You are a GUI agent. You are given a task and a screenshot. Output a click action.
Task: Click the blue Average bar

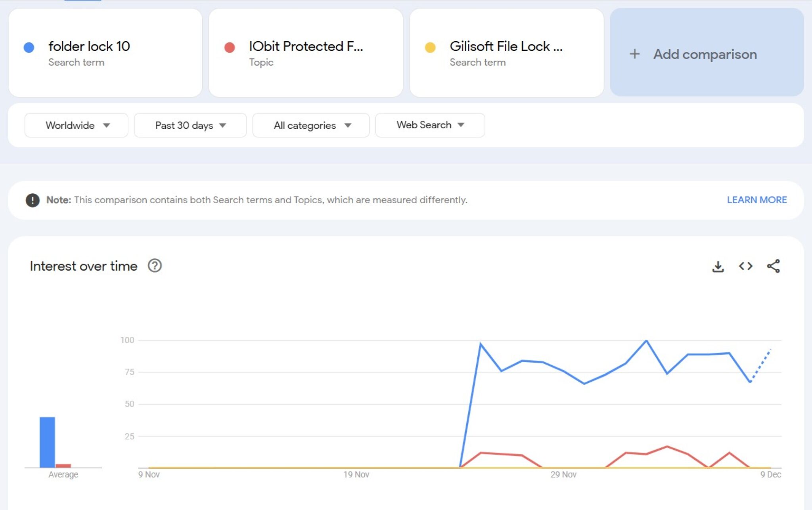click(x=47, y=442)
